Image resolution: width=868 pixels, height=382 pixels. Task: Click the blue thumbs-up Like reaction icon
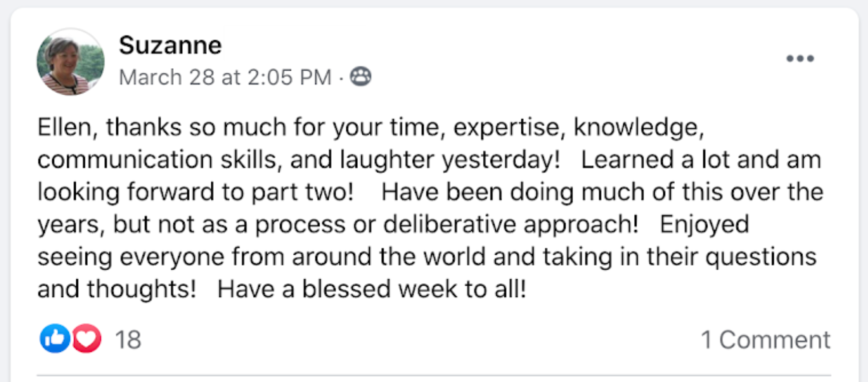click(55, 338)
